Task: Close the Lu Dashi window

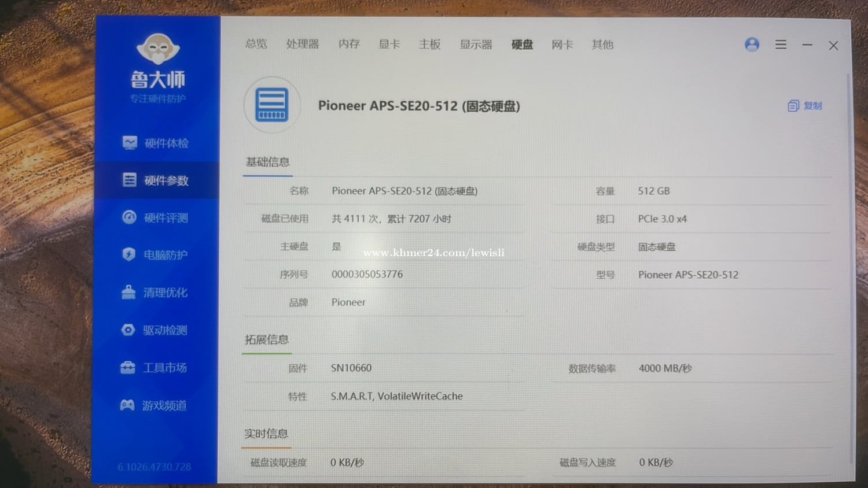Action: click(x=833, y=45)
